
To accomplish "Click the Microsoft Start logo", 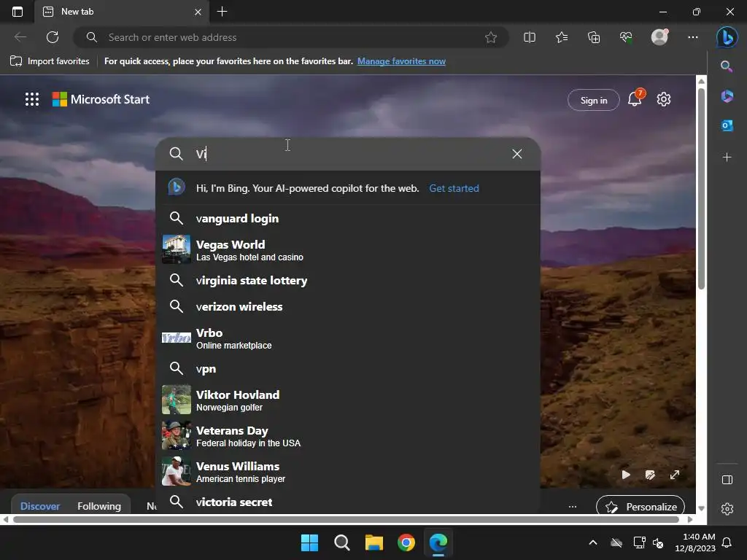I will coord(101,99).
